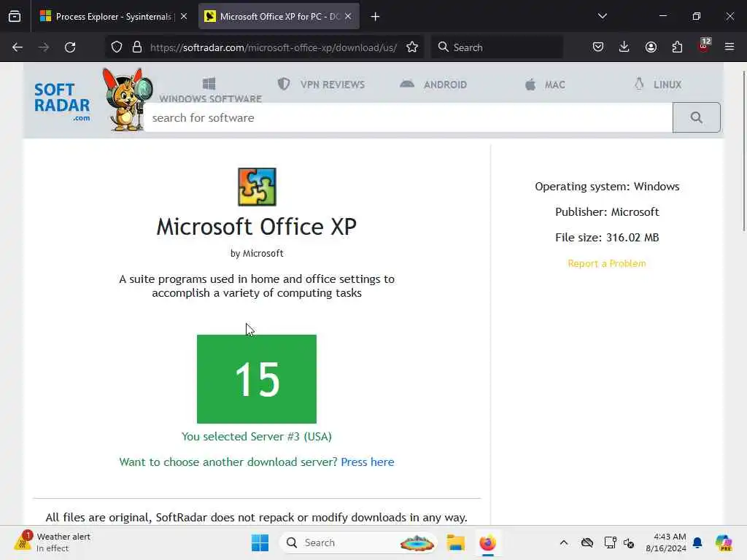The width and height of the screenshot is (747, 560).
Task: Click the Microsoft Office XP puzzle icon
Action: pos(257,187)
